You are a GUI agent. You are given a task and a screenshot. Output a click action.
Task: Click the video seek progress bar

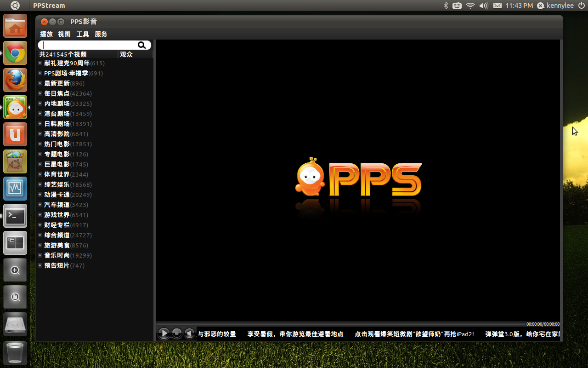(341, 324)
